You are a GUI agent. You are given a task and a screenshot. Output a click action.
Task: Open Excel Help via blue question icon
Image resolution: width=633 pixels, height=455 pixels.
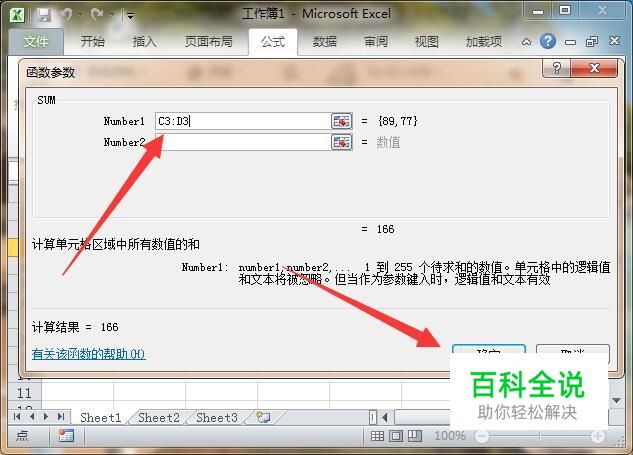tap(548, 41)
